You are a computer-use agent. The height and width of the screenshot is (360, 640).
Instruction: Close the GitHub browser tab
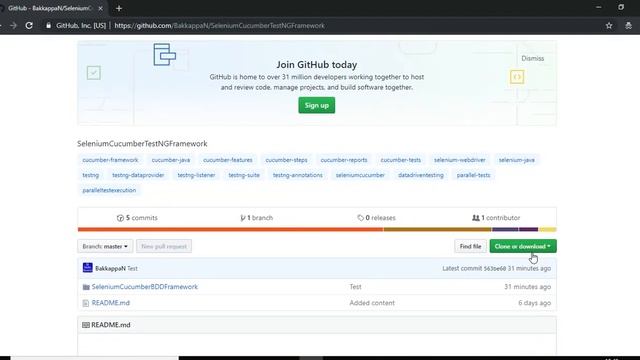(100, 8)
